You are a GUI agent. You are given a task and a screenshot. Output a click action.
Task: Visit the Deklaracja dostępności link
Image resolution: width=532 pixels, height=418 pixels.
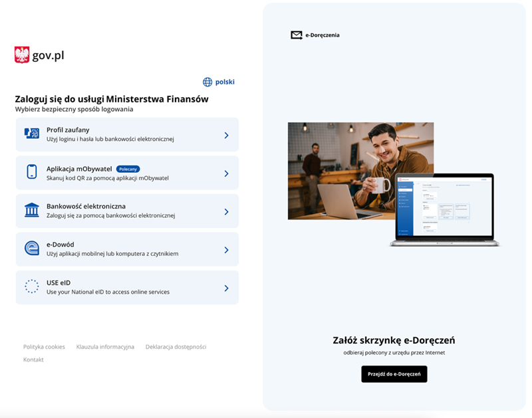176,347
